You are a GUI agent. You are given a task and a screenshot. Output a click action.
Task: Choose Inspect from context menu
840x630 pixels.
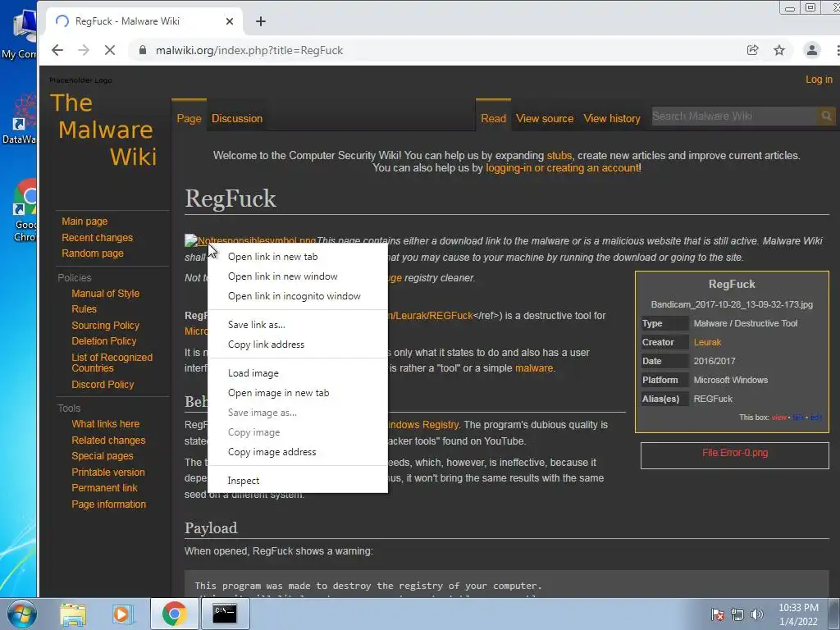coord(243,481)
